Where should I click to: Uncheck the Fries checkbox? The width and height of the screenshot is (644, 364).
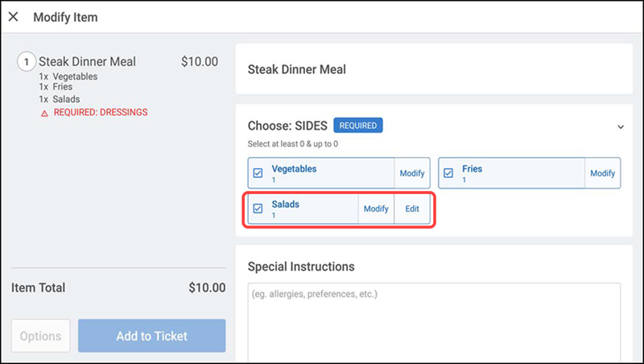pyautogui.click(x=448, y=173)
